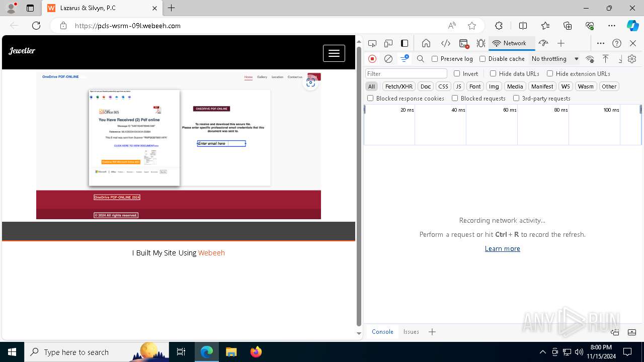Clear the network log

pyautogui.click(x=388, y=59)
